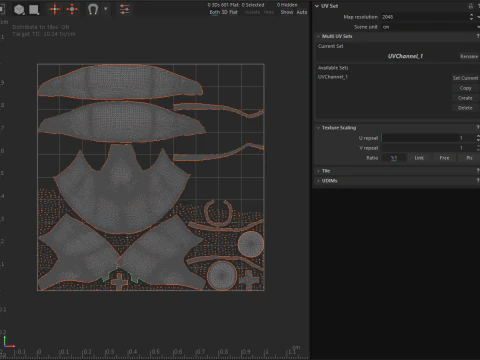Click the Create UV set button
Screen dimensions: 480x360
click(465, 98)
